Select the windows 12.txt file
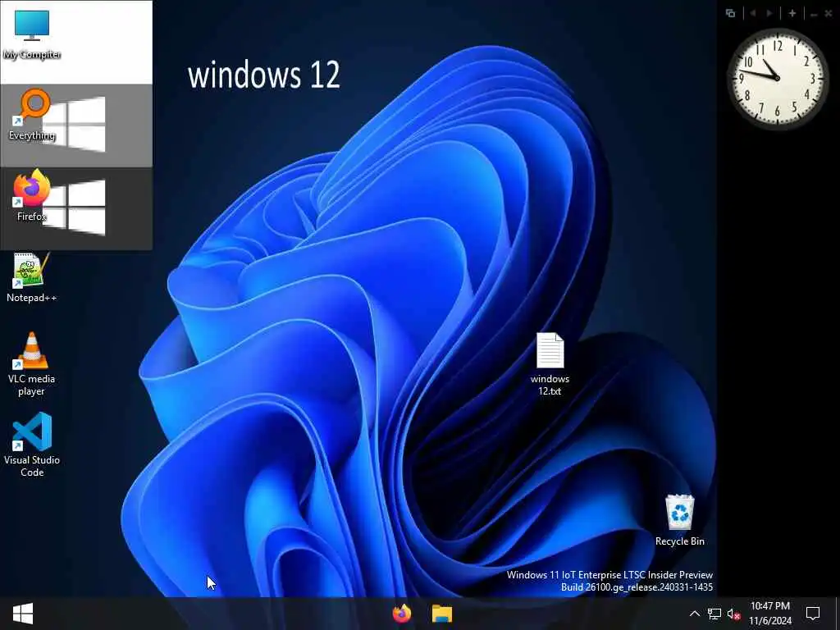840x630 pixels. click(550, 364)
